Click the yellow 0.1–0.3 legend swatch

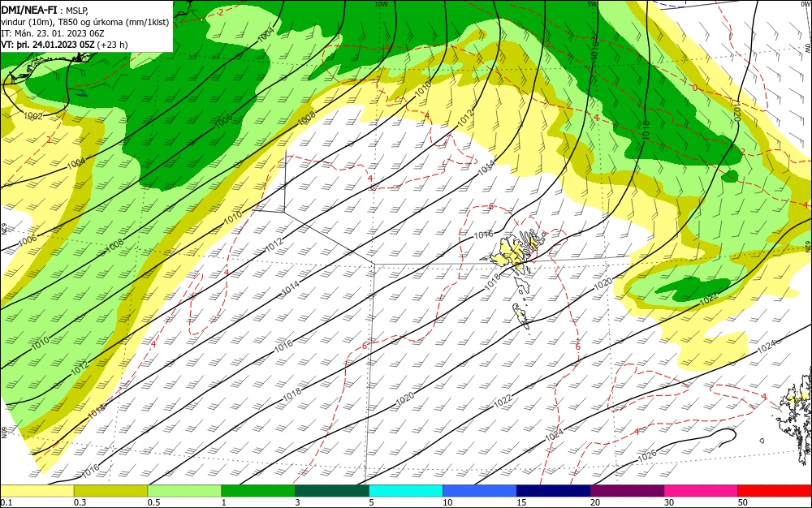37,490
